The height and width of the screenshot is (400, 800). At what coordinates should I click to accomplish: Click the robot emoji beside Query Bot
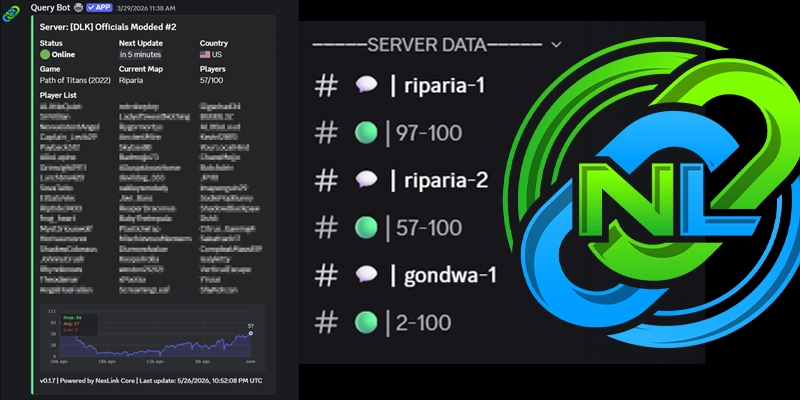[x=78, y=8]
